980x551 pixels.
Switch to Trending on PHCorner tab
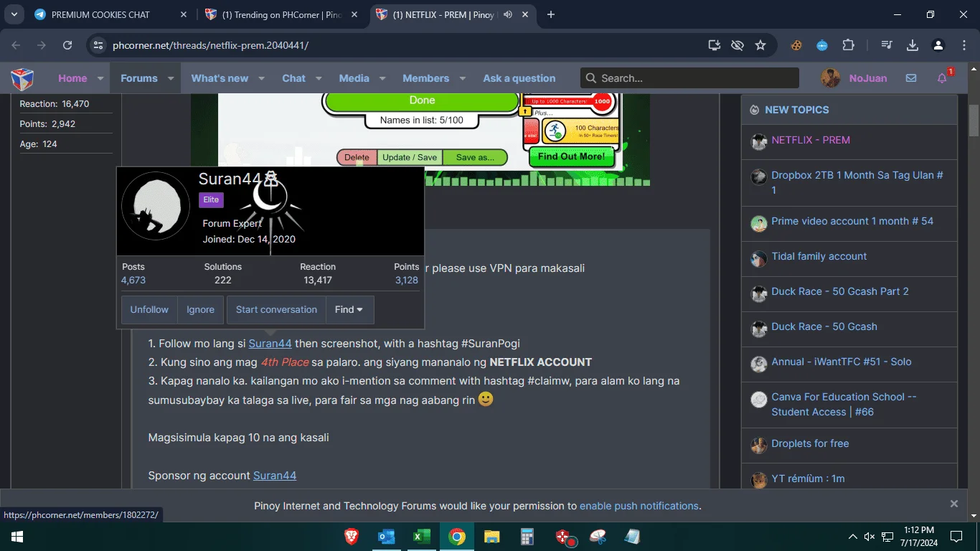(x=281, y=14)
